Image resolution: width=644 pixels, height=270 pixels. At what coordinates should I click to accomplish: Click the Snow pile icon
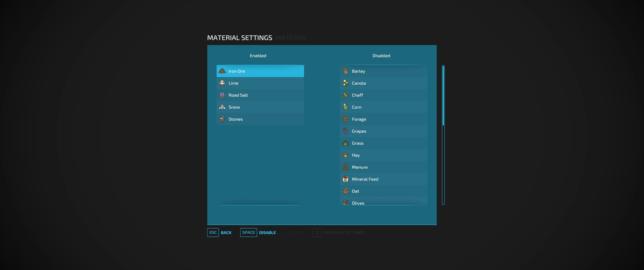[x=222, y=107]
